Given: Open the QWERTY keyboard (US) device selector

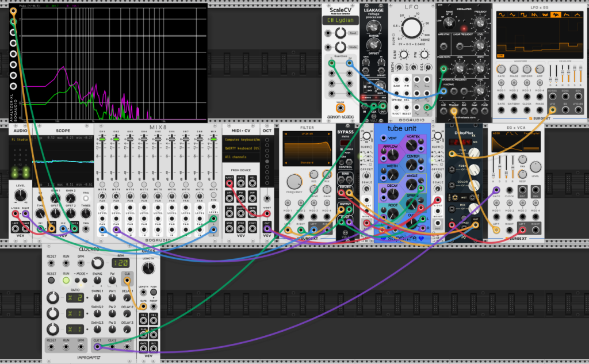Looking at the screenshot, I should tap(241, 148).
